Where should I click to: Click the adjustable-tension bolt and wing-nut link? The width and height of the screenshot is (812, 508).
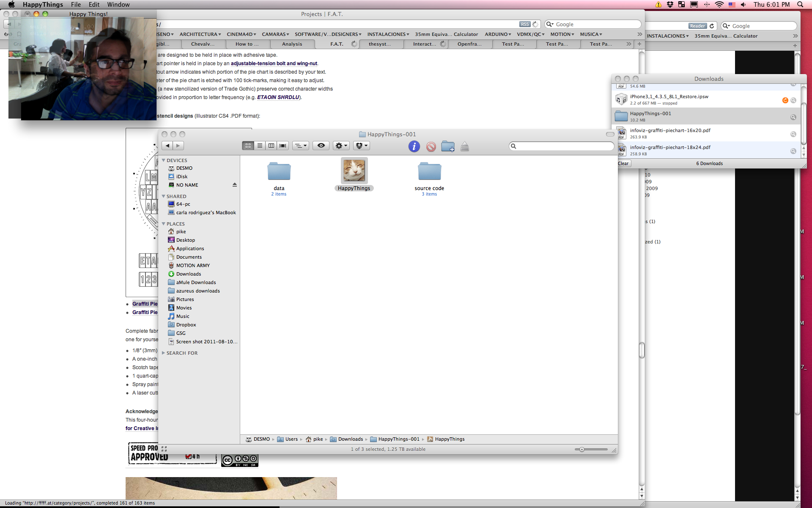coord(274,63)
